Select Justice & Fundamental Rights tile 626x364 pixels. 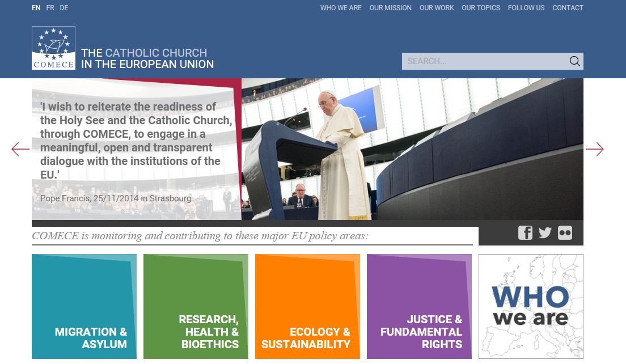click(x=419, y=307)
